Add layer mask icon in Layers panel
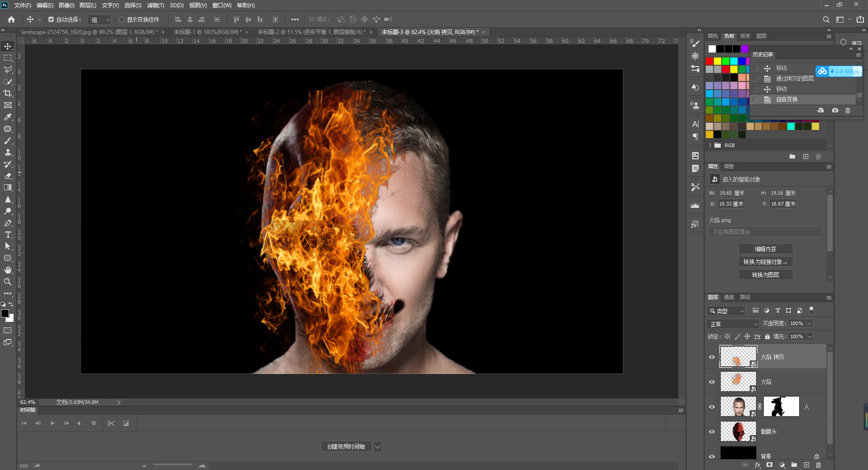 point(769,465)
